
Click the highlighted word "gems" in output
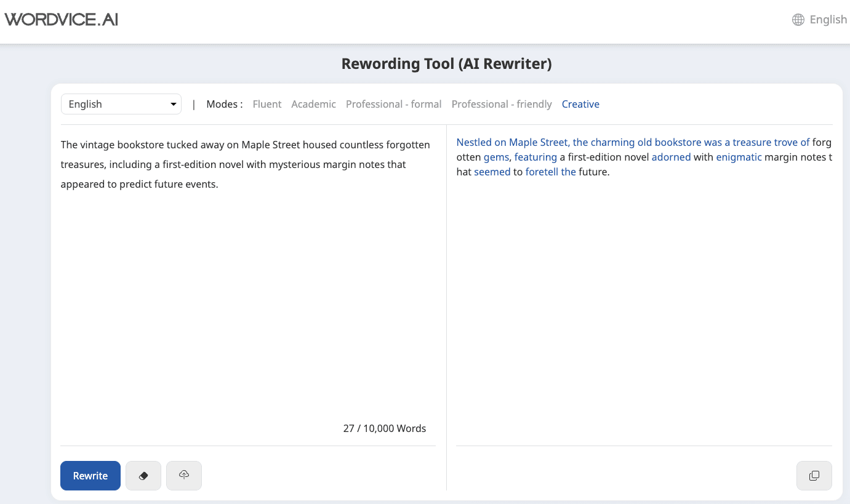click(x=496, y=157)
